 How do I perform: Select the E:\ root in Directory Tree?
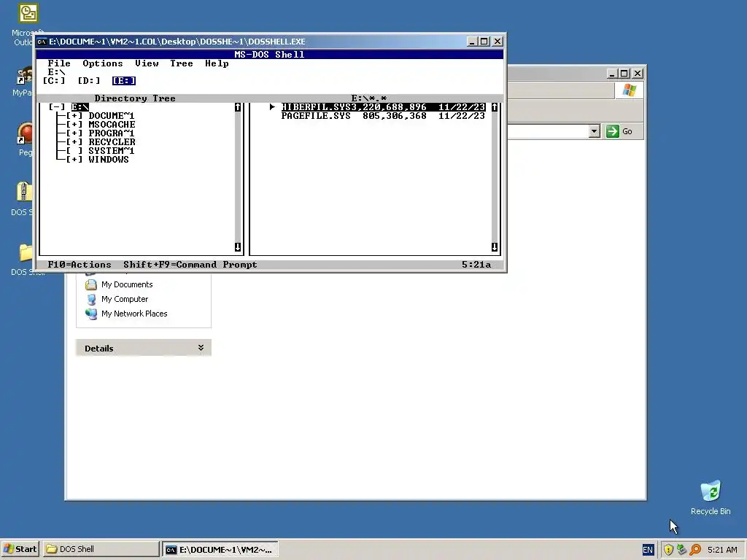pos(80,107)
